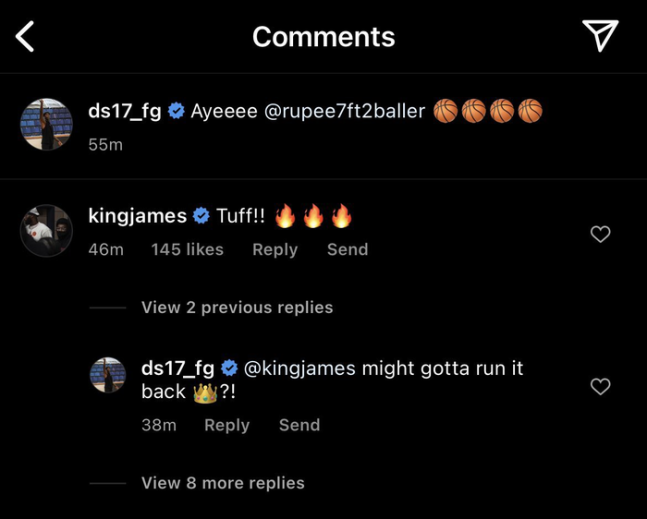Go back using the left arrow

pyautogui.click(x=26, y=37)
